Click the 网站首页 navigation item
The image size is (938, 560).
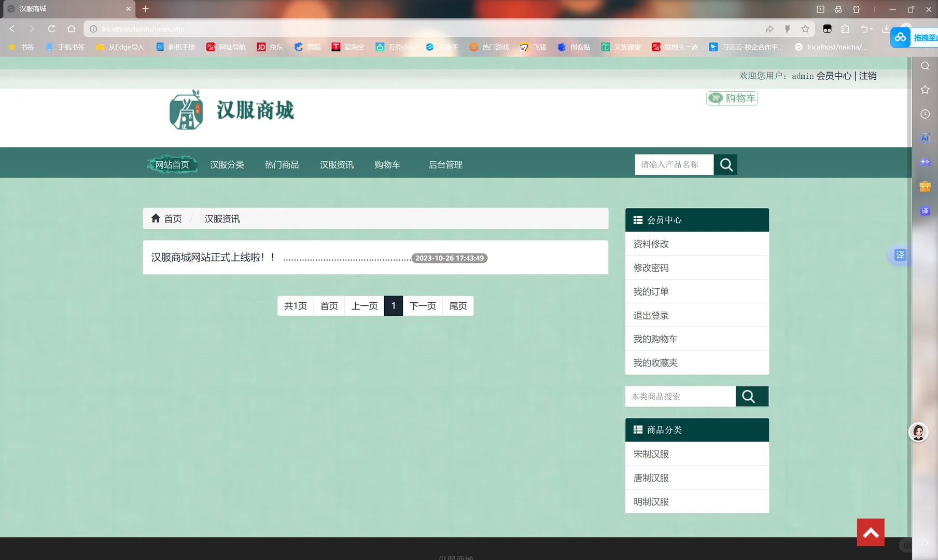coord(172,165)
